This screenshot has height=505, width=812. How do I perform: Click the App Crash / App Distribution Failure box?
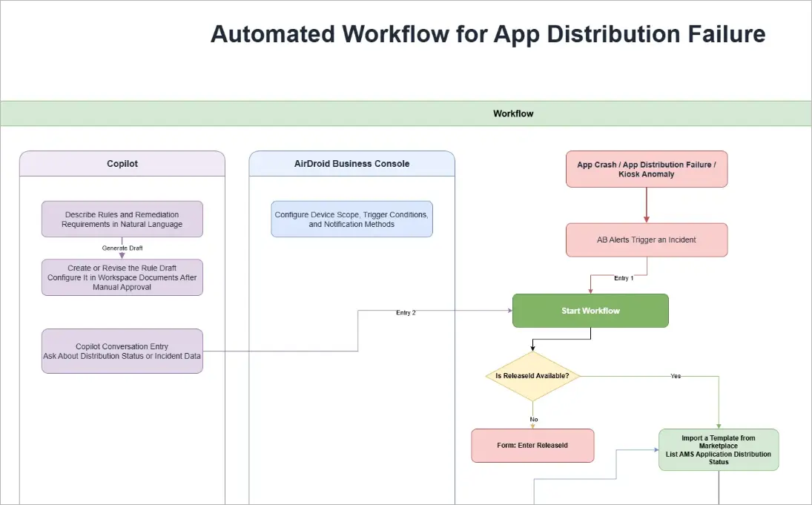pyautogui.click(x=647, y=169)
